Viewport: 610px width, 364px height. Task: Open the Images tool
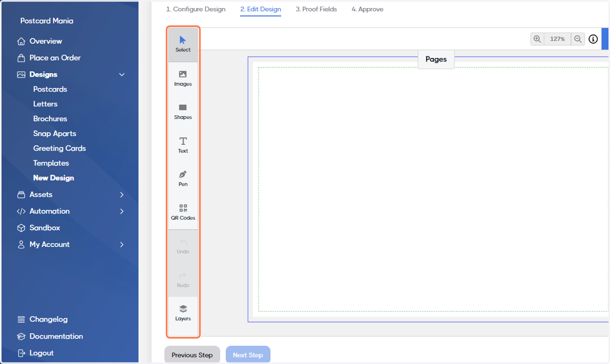(x=183, y=78)
